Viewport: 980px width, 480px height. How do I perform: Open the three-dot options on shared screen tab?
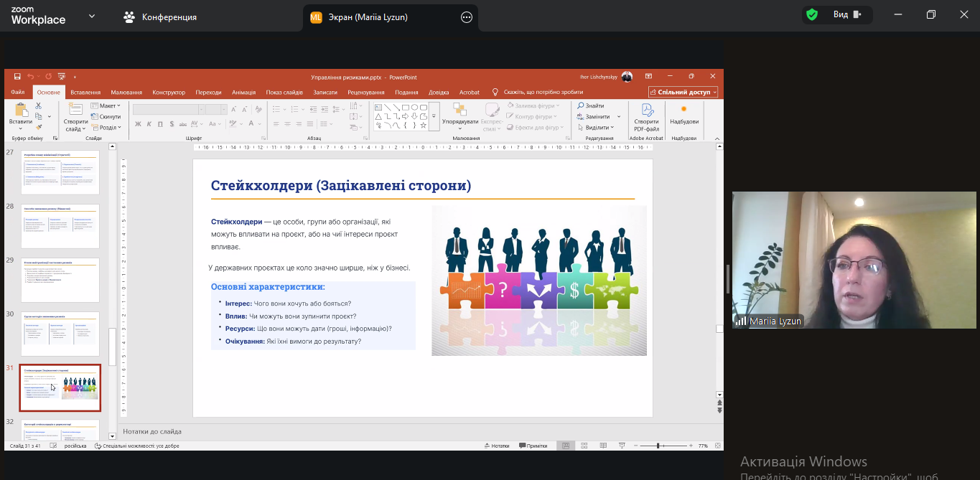pyautogui.click(x=467, y=17)
